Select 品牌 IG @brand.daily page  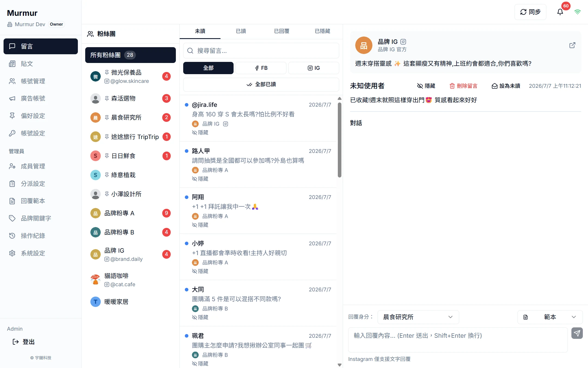pyautogui.click(x=130, y=254)
